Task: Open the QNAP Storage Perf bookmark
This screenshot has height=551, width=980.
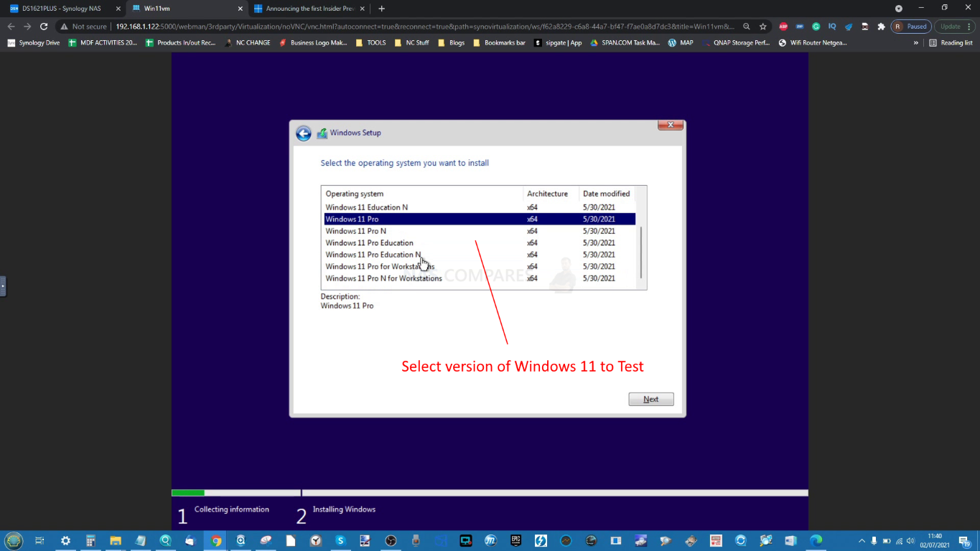Action: coord(736,43)
